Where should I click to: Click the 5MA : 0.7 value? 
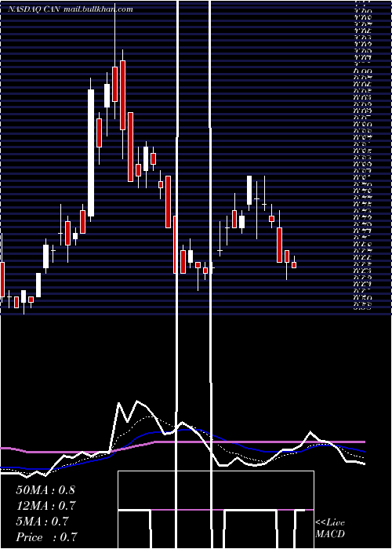click(x=42, y=522)
